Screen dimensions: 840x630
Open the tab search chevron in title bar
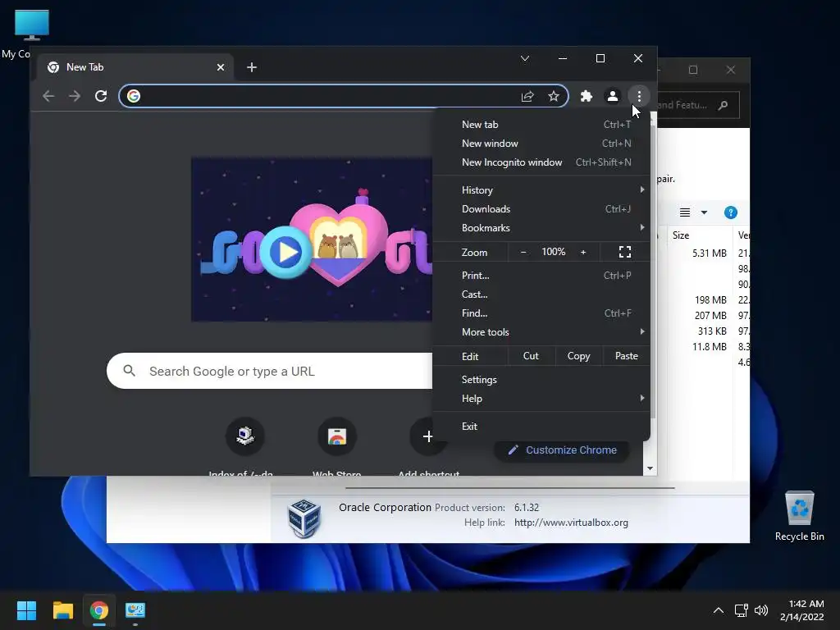[x=525, y=58]
